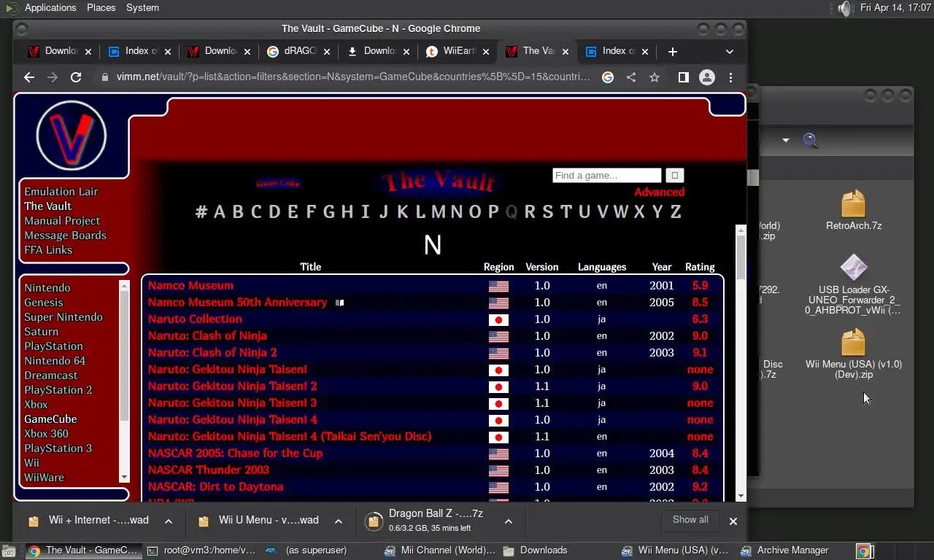
Task: Sort by Rating column header
Action: click(699, 267)
